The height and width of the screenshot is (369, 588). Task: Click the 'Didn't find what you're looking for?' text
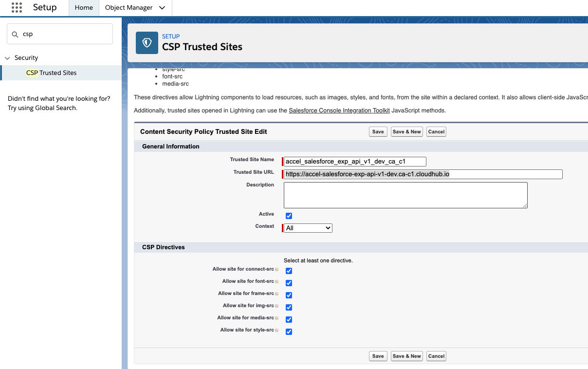[59, 98]
